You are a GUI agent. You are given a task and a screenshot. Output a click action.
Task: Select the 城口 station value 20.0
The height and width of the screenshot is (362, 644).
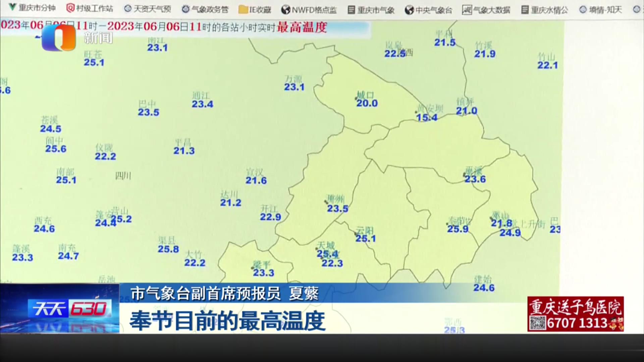pos(367,103)
